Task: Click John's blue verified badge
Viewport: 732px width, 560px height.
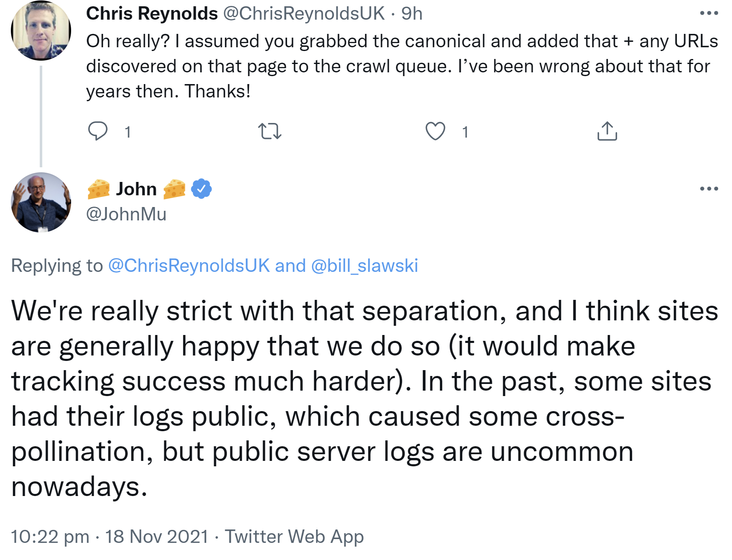Action: click(x=201, y=189)
